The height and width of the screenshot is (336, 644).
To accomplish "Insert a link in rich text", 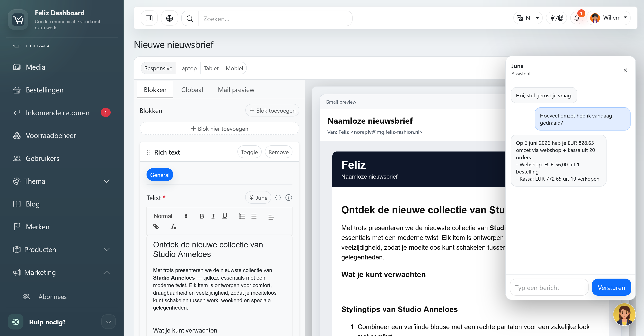I will (156, 227).
